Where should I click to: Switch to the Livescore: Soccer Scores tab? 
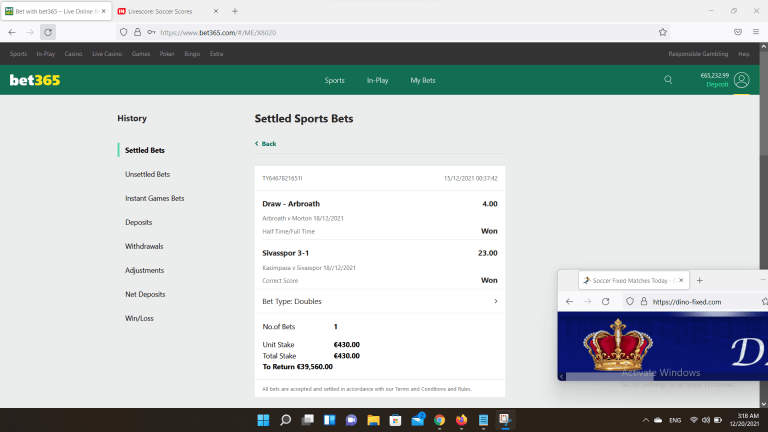[165, 11]
